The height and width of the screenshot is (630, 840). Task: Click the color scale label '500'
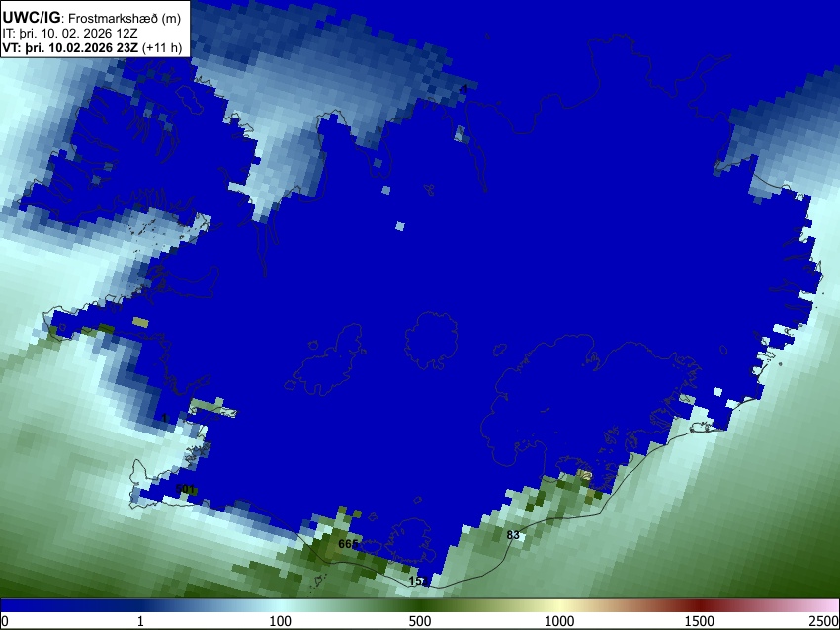(420, 621)
